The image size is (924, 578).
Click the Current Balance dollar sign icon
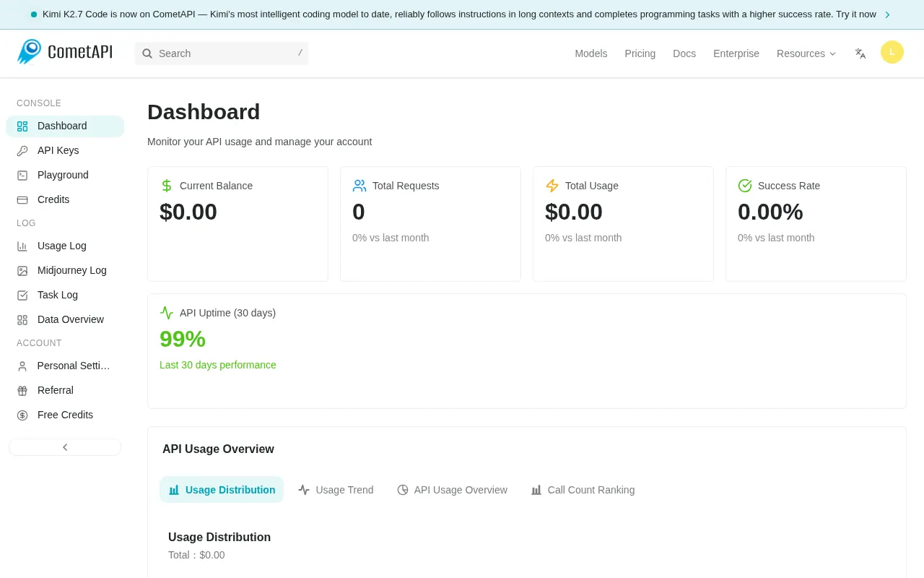point(167,186)
